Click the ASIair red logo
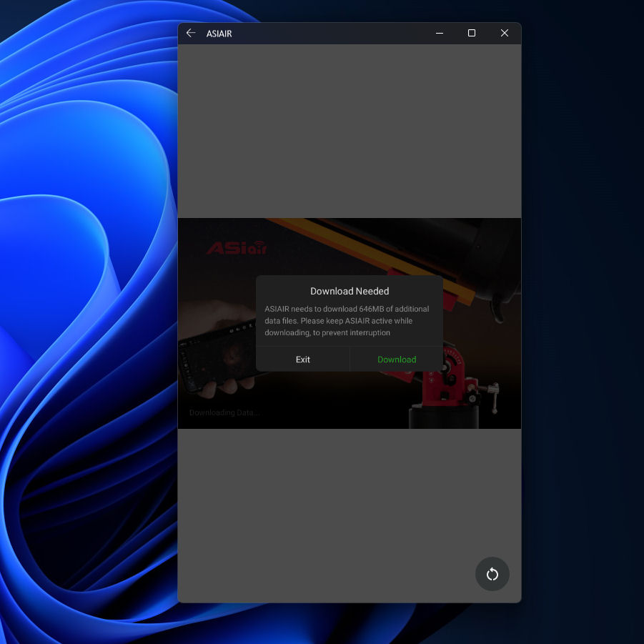Screen dimensions: 644x644 [x=237, y=247]
